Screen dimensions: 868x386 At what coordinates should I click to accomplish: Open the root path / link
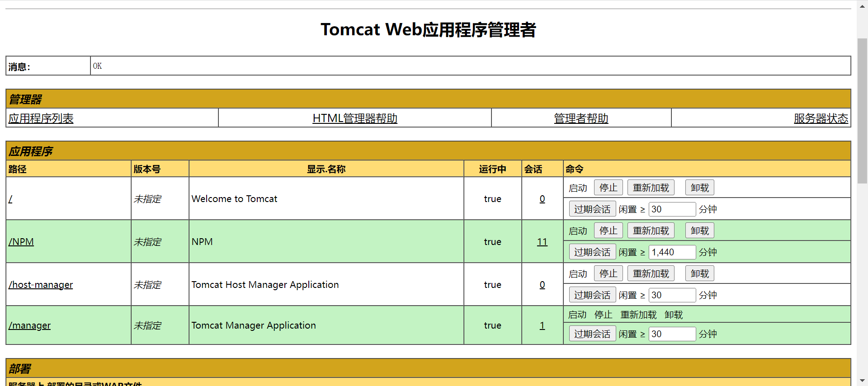(x=10, y=199)
